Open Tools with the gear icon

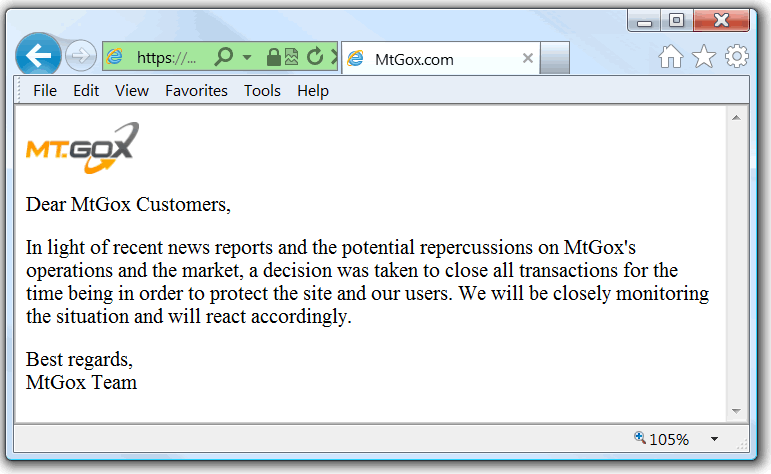[x=737, y=56]
